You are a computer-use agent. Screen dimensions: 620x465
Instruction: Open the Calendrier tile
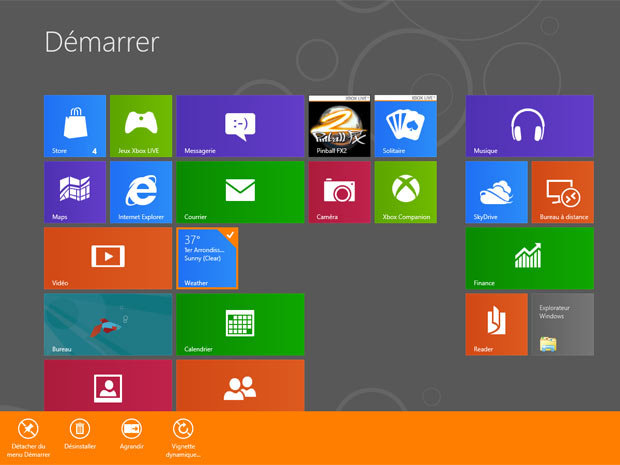coord(240,324)
